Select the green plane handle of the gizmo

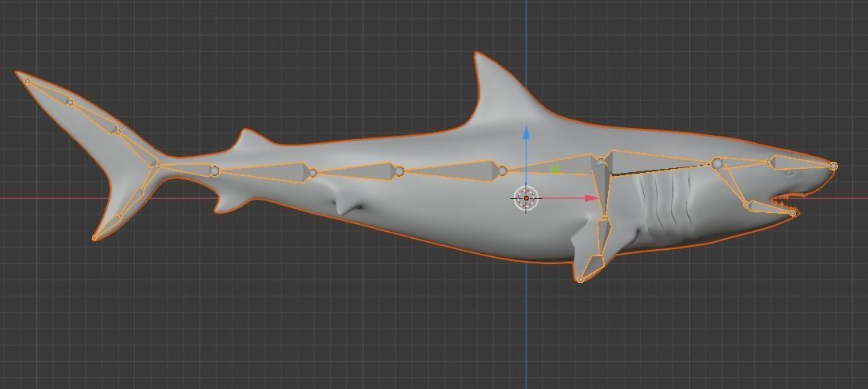(x=555, y=170)
